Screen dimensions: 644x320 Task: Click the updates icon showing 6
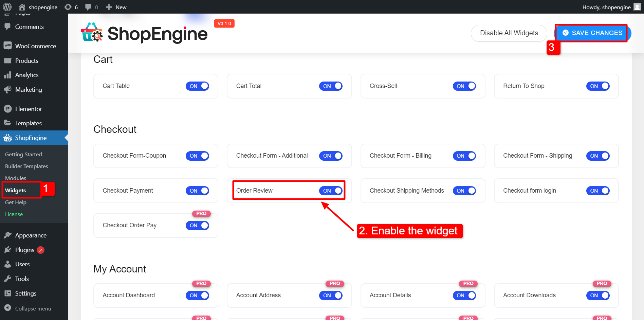(68, 7)
